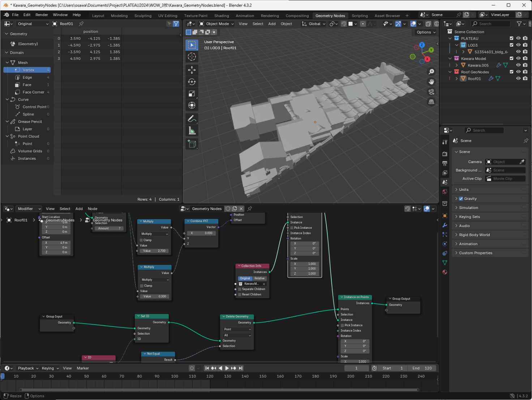Screen dimensions: 532x400
Task: Open the Tool properties tab
Action: (x=445, y=142)
